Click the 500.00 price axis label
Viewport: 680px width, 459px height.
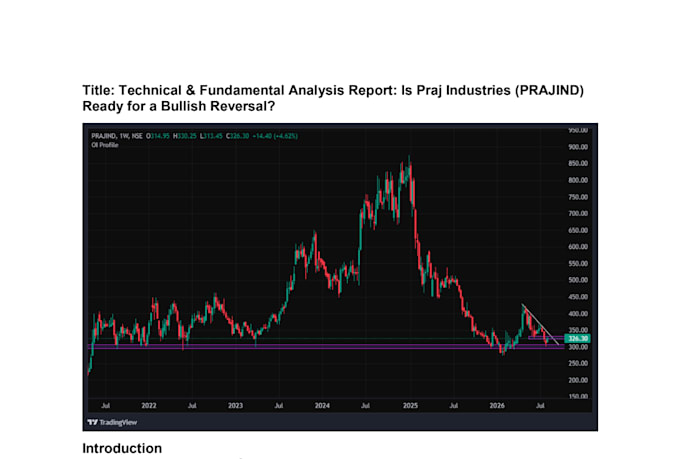click(x=578, y=280)
